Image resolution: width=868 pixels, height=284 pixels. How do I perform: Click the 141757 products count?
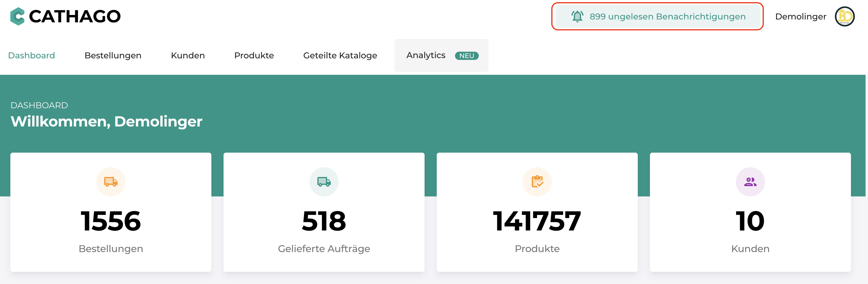(537, 221)
